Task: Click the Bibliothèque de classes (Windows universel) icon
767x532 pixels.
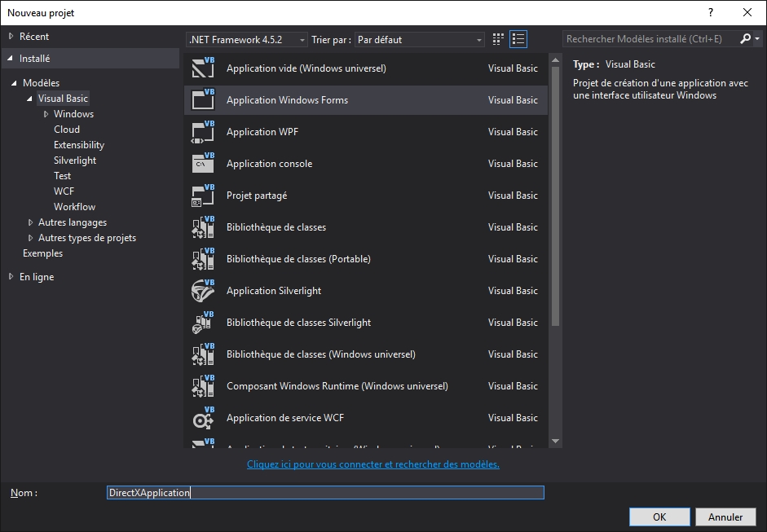Action: click(x=203, y=354)
